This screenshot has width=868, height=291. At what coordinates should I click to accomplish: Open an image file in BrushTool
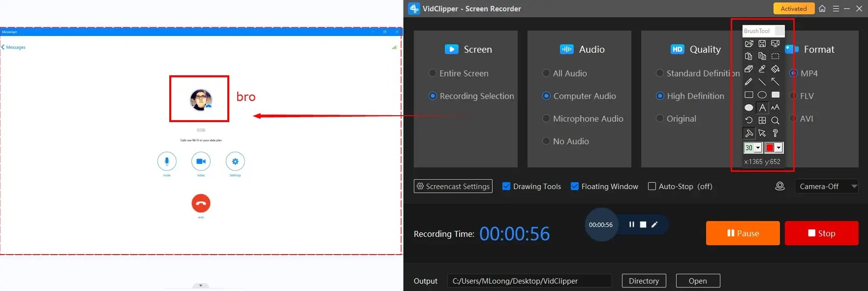(749, 43)
